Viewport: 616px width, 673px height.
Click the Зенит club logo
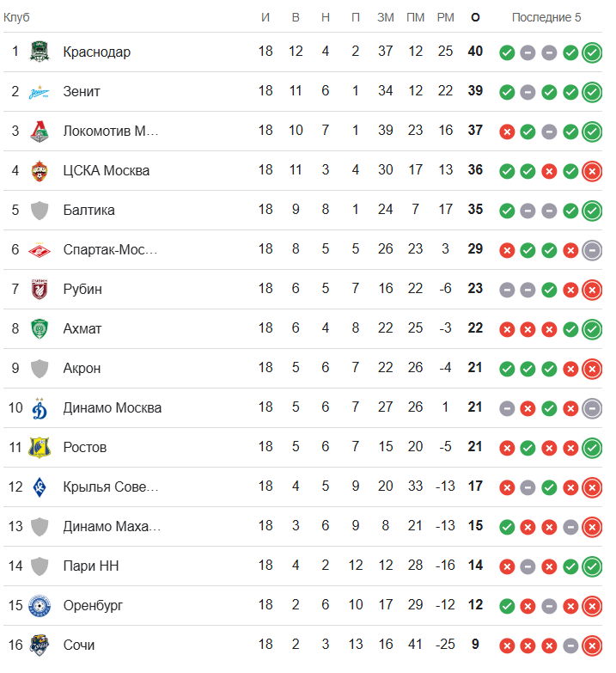pos(40,91)
